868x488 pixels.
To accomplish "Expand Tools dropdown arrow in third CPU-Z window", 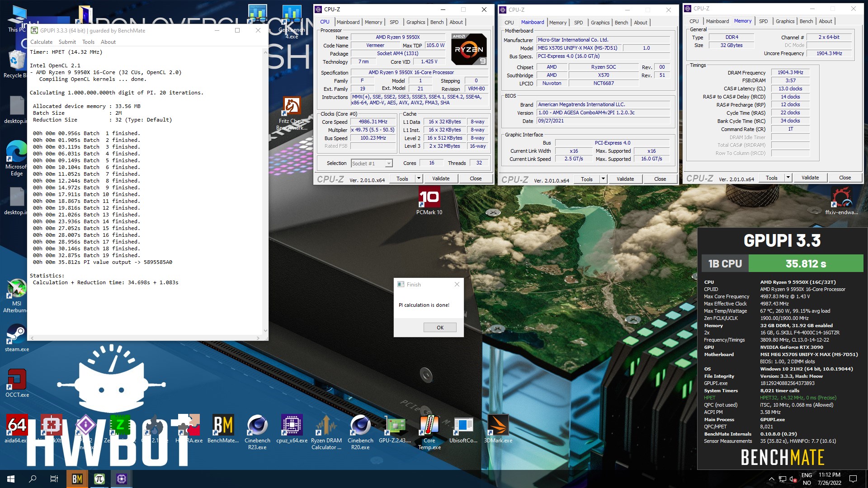I will pyautogui.click(x=788, y=178).
